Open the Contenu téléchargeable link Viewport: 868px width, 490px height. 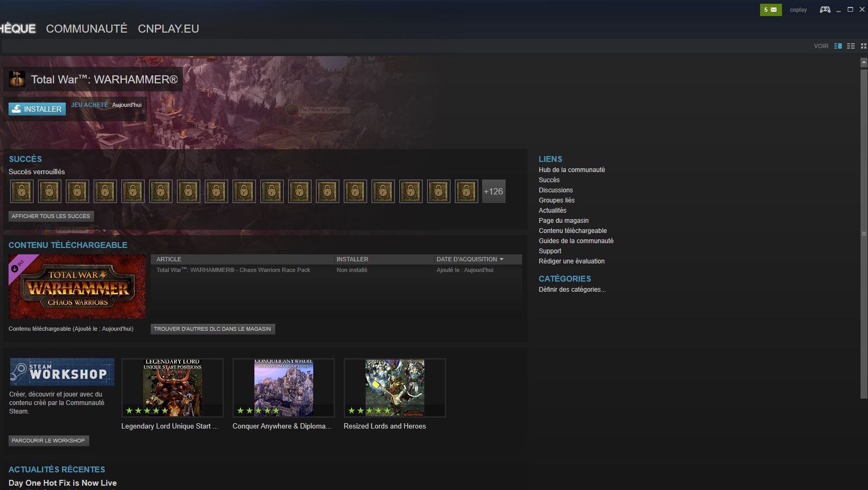572,231
